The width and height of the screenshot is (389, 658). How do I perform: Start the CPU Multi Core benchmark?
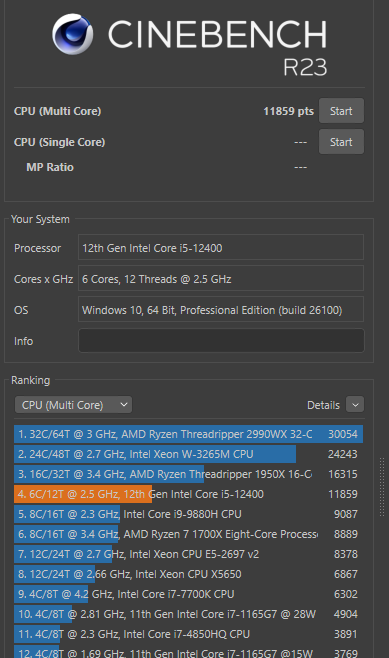[341, 111]
